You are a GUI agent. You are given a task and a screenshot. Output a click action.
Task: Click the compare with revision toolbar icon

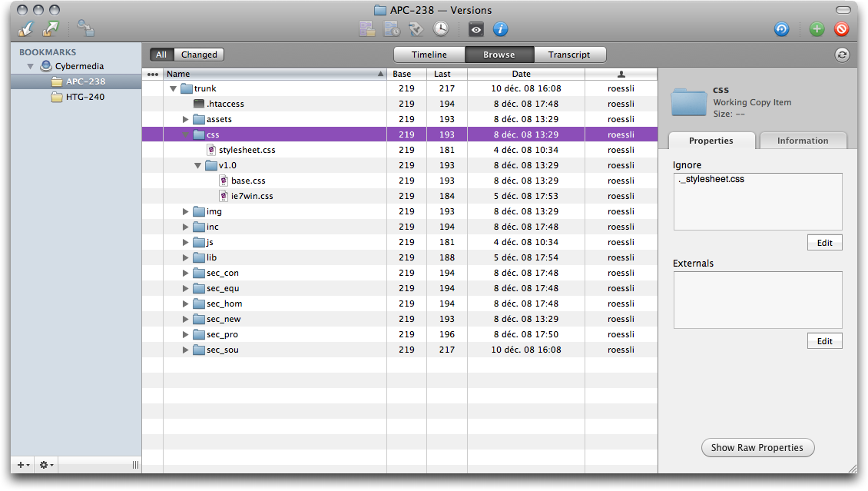392,28
